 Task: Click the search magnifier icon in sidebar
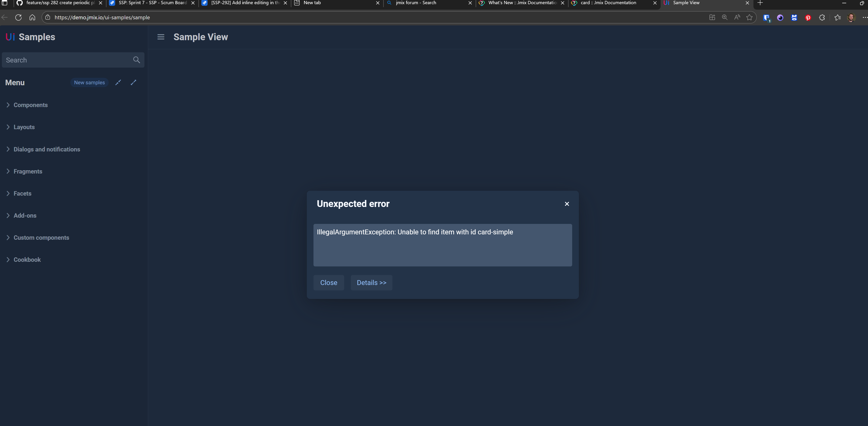point(137,60)
